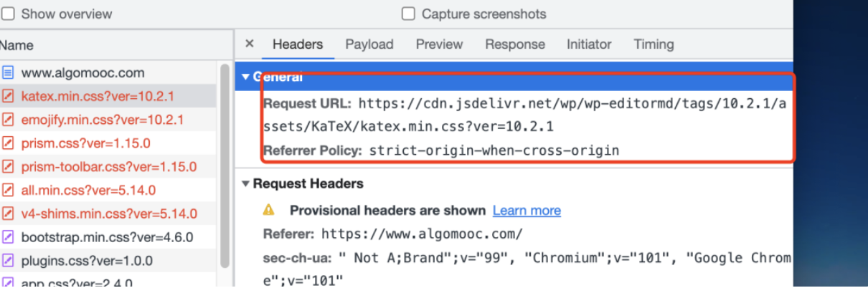Click the icon next to prism-toolbar.css
Viewport: 868px width, 288px height.
(x=8, y=167)
